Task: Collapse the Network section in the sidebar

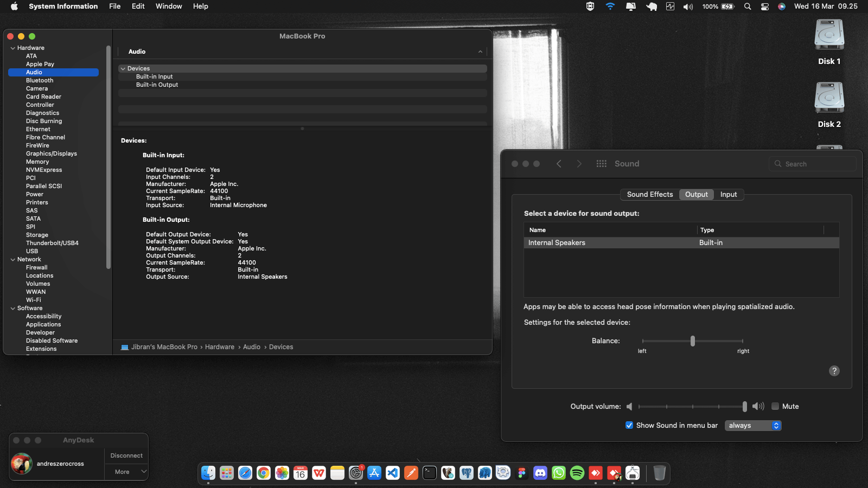Action: click(12, 259)
